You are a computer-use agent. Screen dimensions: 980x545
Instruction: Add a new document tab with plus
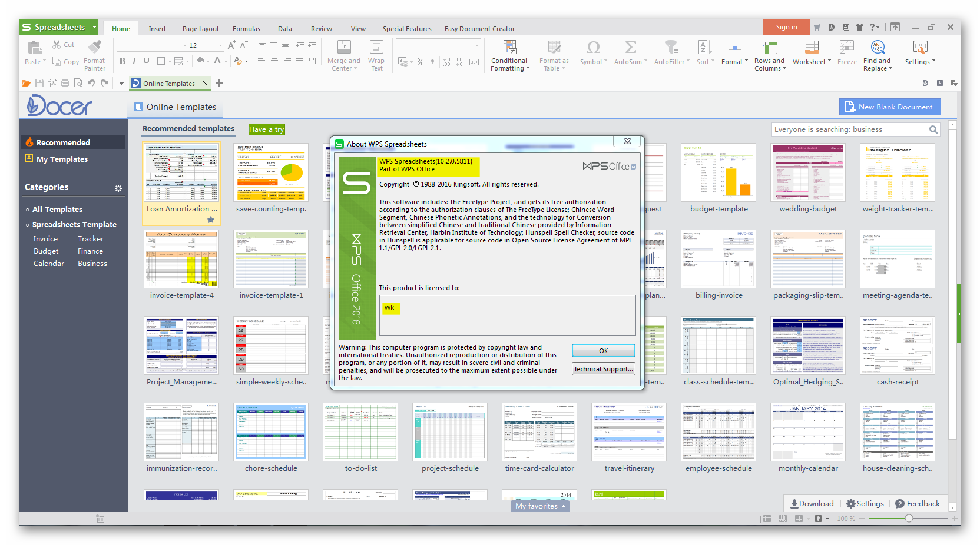(x=219, y=83)
